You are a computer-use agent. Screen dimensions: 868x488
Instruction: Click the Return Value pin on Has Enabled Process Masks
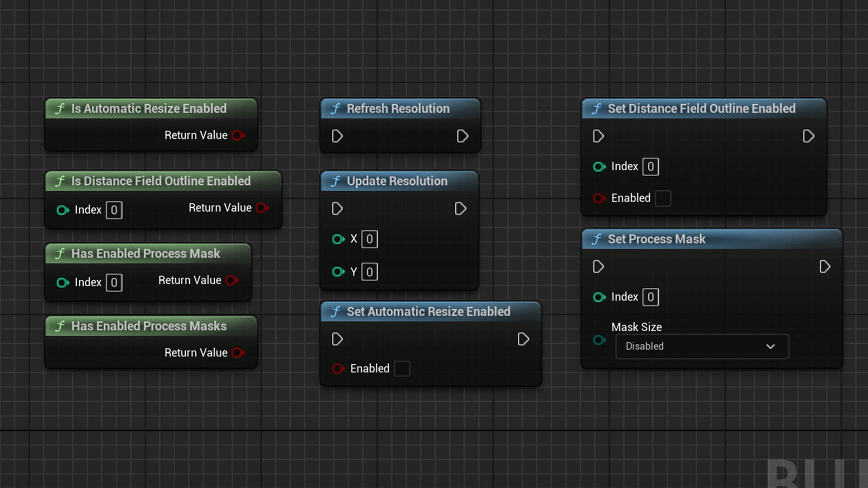coord(238,353)
